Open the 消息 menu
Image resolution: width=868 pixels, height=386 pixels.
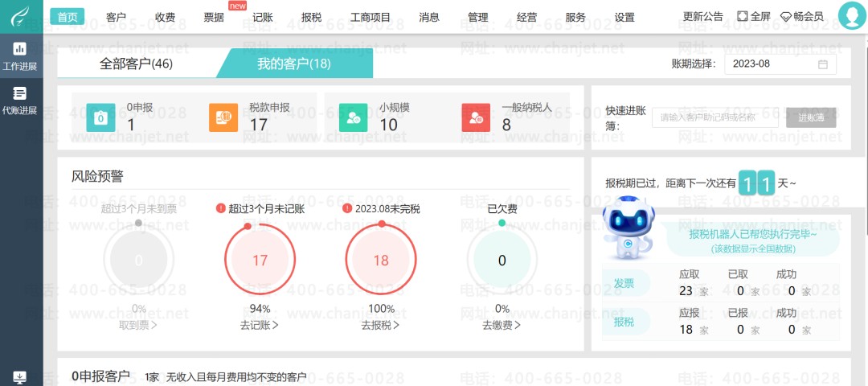429,17
